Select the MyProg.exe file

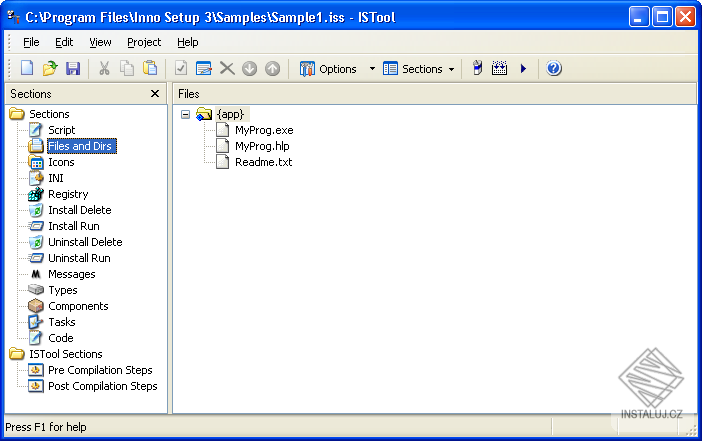(x=264, y=130)
